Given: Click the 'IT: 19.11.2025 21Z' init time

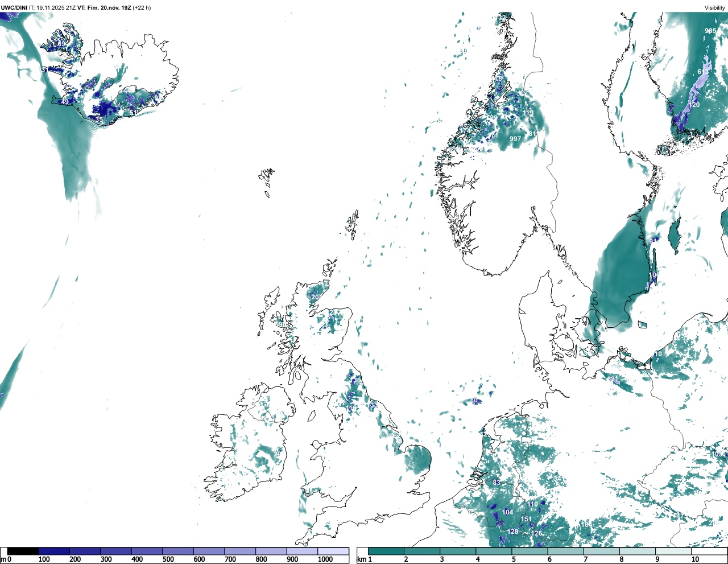Looking at the screenshot, I should click(52, 8).
